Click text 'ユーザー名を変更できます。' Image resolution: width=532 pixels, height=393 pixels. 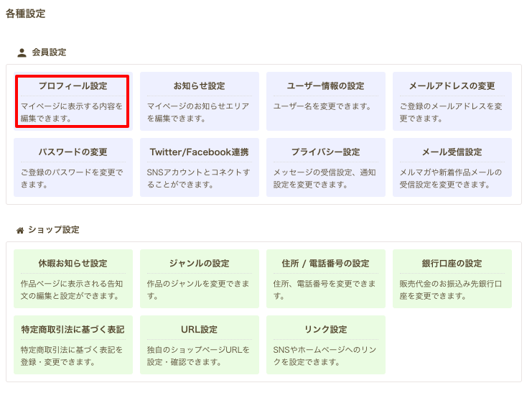coord(322,106)
